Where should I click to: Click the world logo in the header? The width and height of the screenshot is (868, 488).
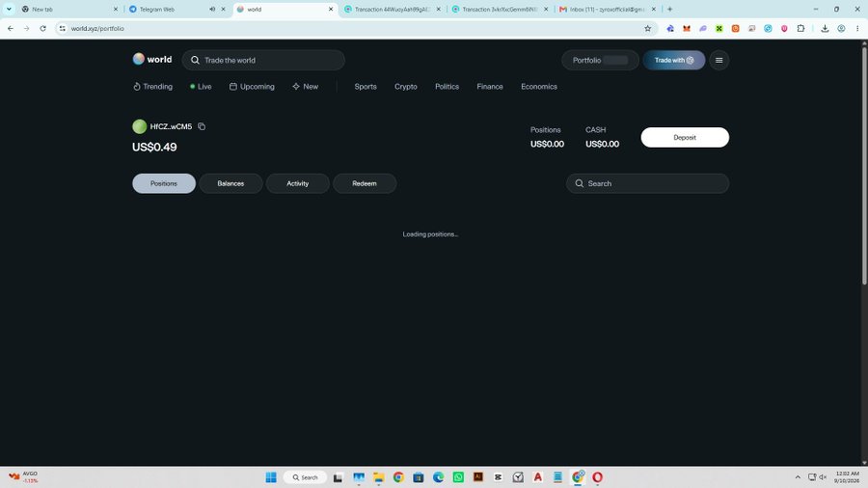(152, 59)
